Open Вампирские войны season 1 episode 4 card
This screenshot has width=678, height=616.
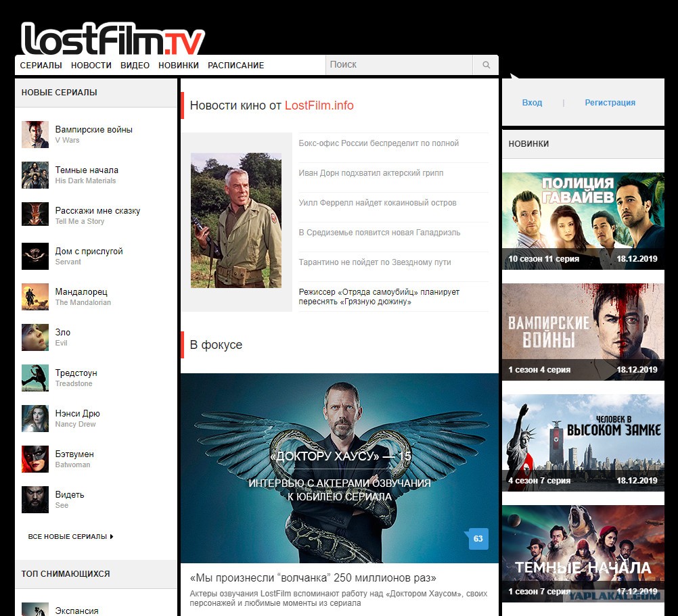pos(583,332)
